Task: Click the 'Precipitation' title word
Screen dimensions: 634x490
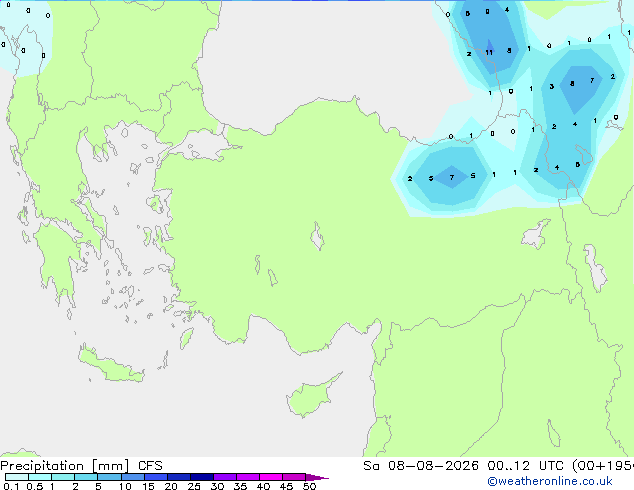Action: coord(42,466)
